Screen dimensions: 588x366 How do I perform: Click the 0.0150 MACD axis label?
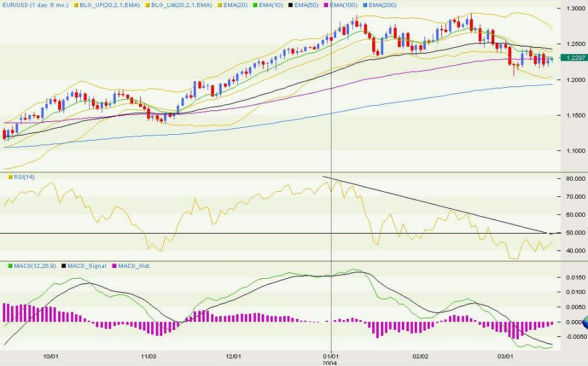coord(576,277)
